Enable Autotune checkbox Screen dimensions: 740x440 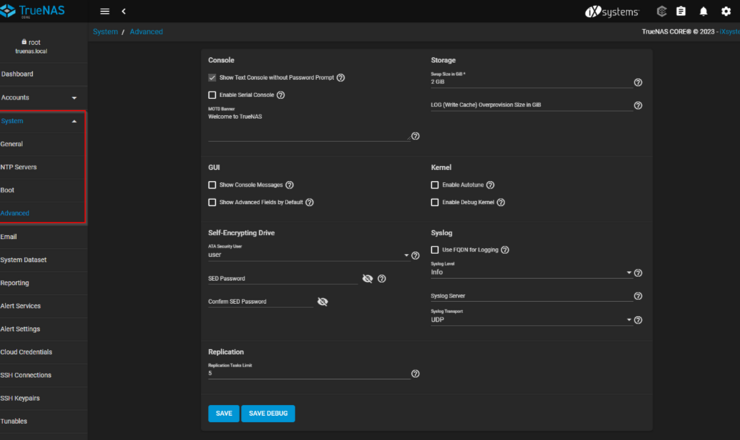(435, 185)
